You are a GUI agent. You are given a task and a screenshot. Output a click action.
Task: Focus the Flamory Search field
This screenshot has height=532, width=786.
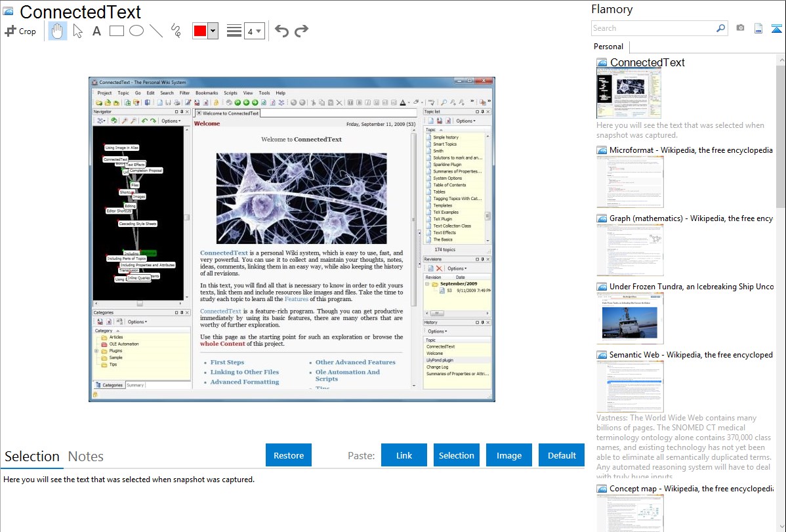tap(653, 28)
